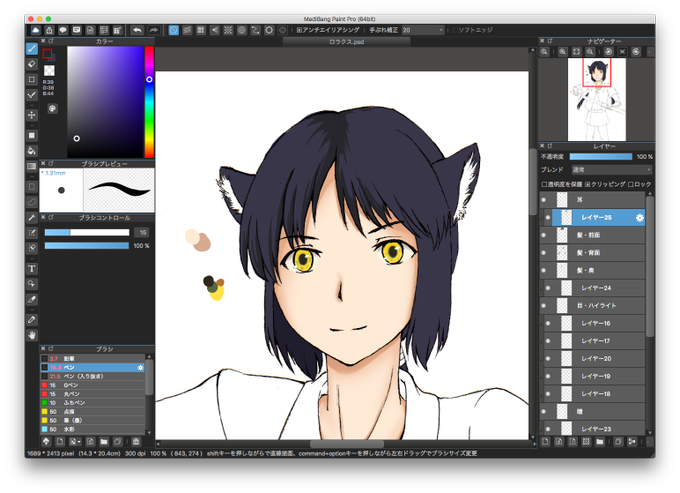Select the 丸ペン brush
This screenshot has width=680, height=493.
click(x=92, y=394)
